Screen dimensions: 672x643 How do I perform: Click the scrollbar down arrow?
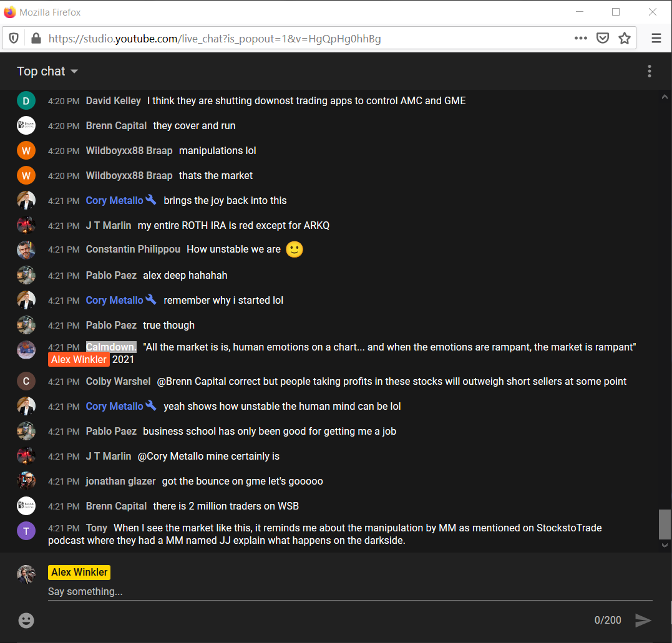[665, 545]
